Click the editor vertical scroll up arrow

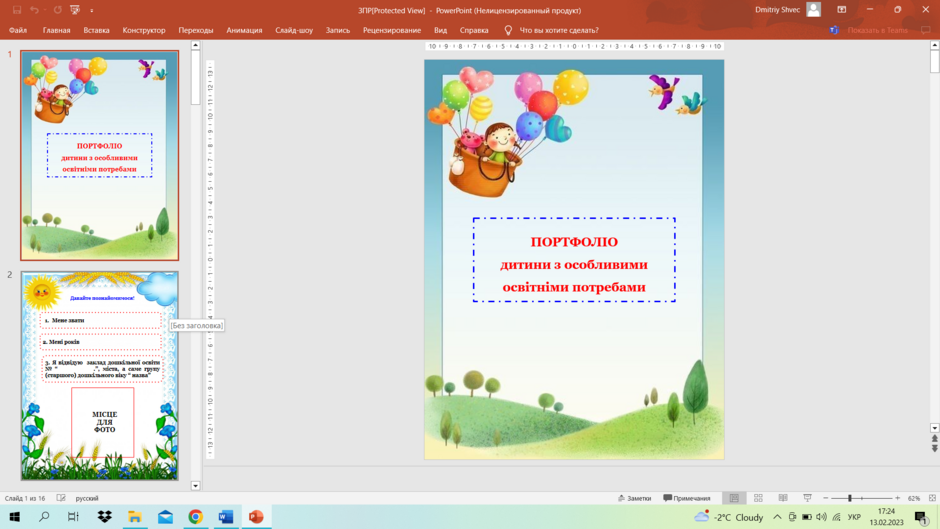pos(935,45)
